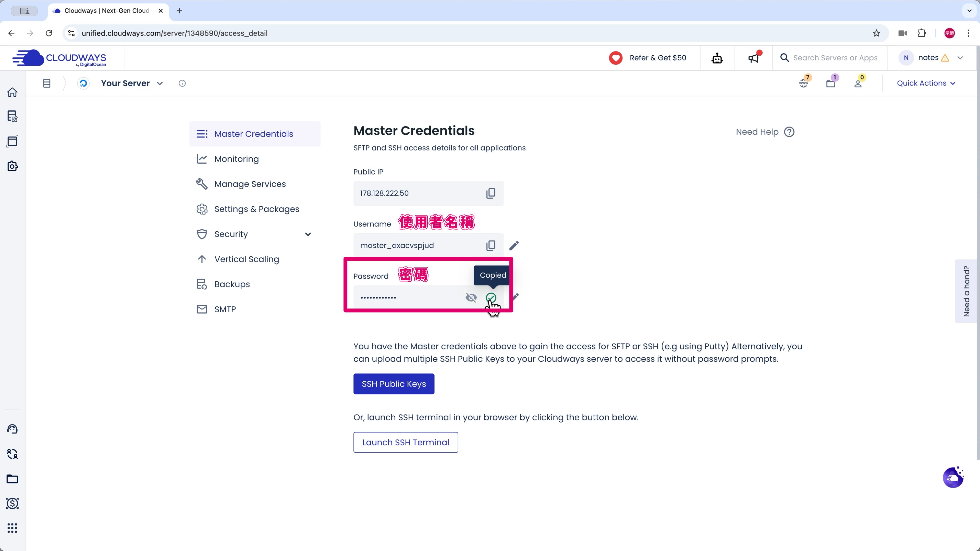
Task: Go to Backups settings
Action: pyautogui.click(x=232, y=284)
